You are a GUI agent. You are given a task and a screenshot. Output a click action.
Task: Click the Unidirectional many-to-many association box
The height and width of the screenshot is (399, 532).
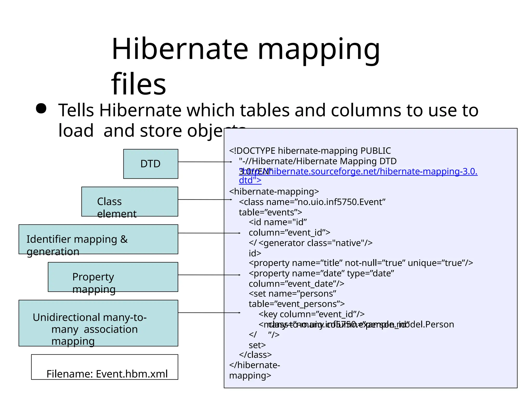[x=98, y=323]
